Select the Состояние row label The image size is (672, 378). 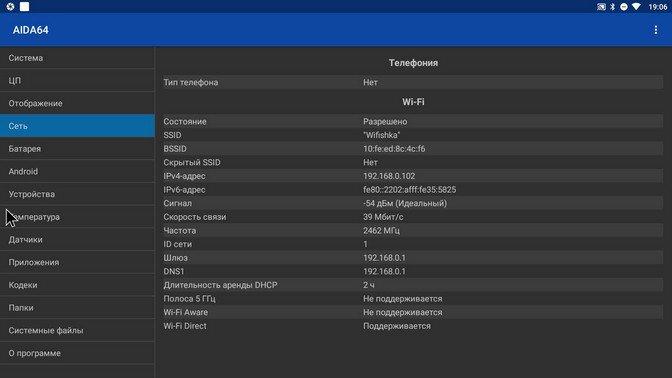(185, 121)
